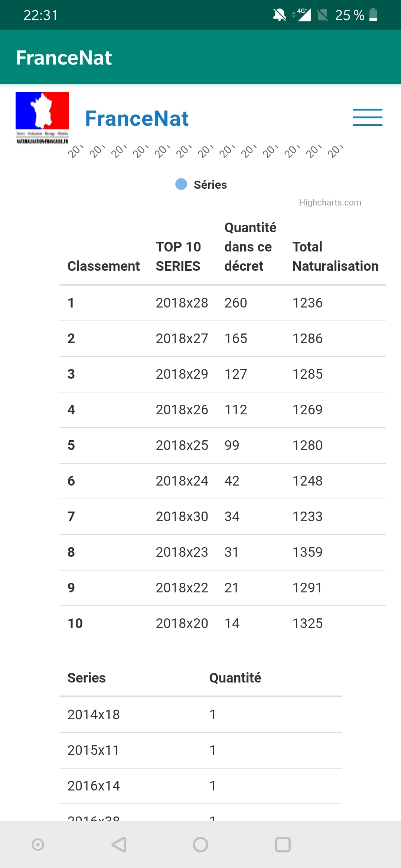
Task: Open the hamburger navigation menu
Action: point(368,118)
